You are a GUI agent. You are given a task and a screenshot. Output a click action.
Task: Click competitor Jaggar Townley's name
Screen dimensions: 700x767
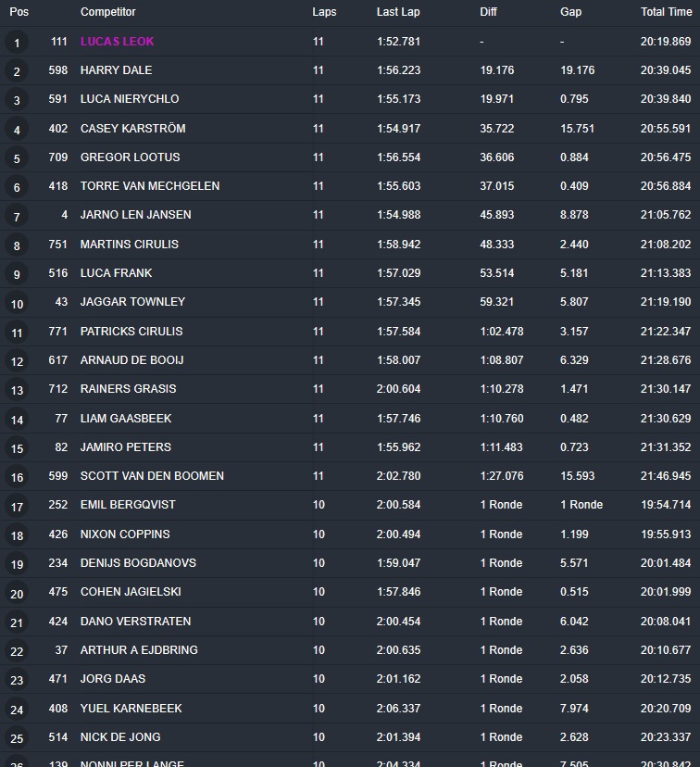[132, 302]
